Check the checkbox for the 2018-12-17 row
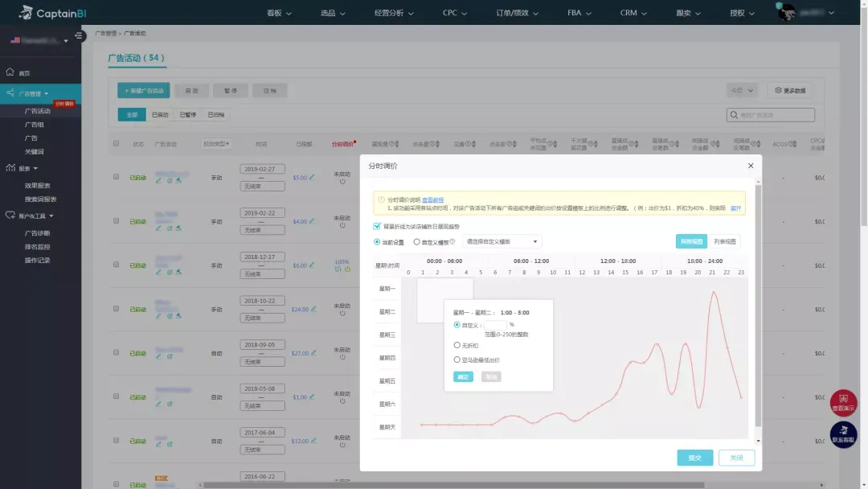 tap(117, 265)
